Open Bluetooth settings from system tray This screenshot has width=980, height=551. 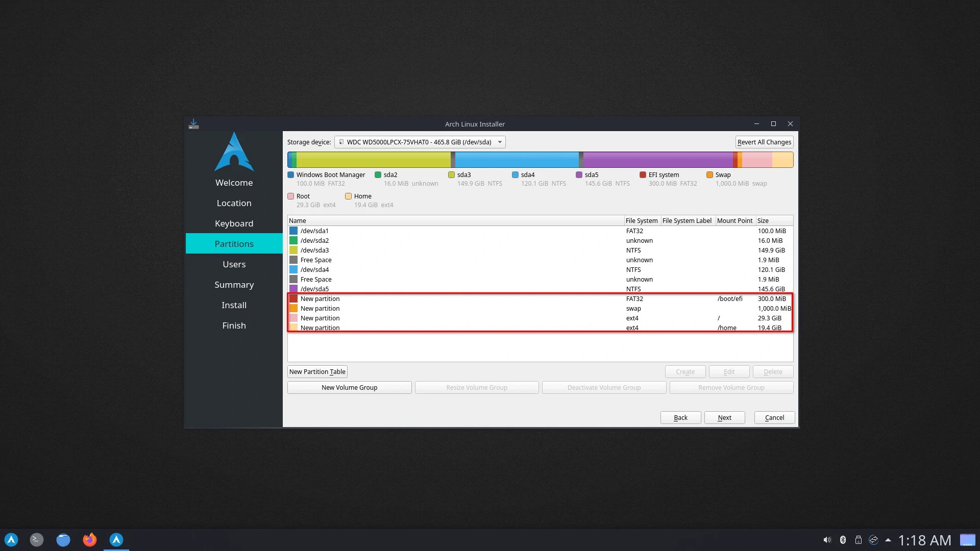tap(843, 540)
